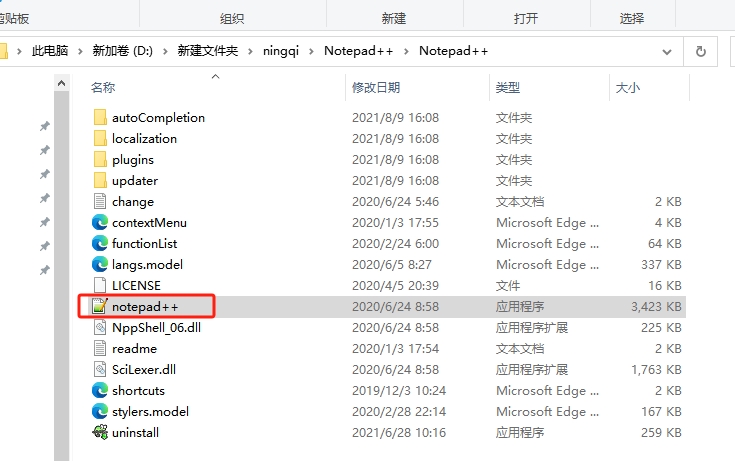735x461 pixels.
Task: Click the 2020/4/5 20:39 date cell
Action: click(395, 285)
